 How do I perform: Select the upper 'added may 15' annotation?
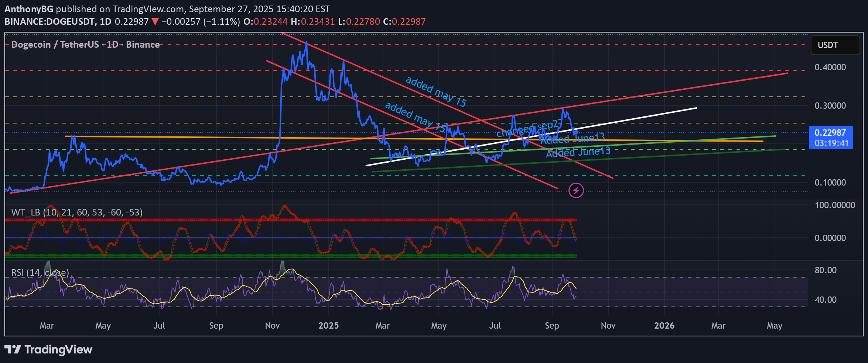pyautogui.click(x=436, y=91)
